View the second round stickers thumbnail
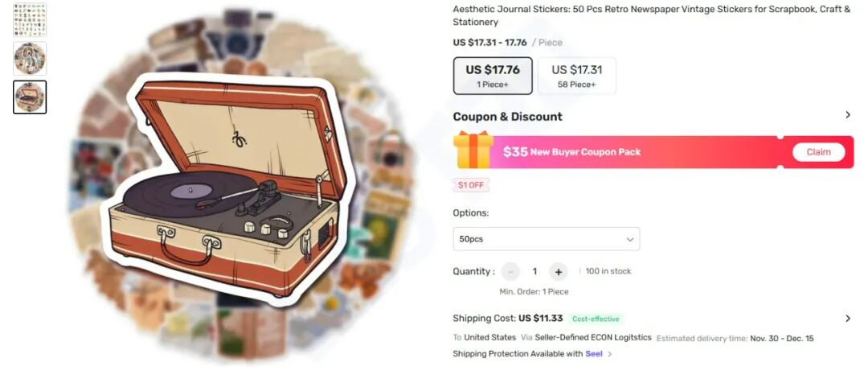This screenshot has height=371, width=868. coord(30,58)
